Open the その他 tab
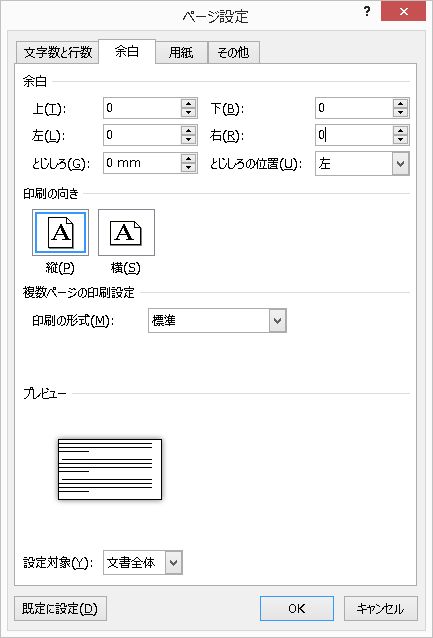433x638 pixels. tap(234, 52)
